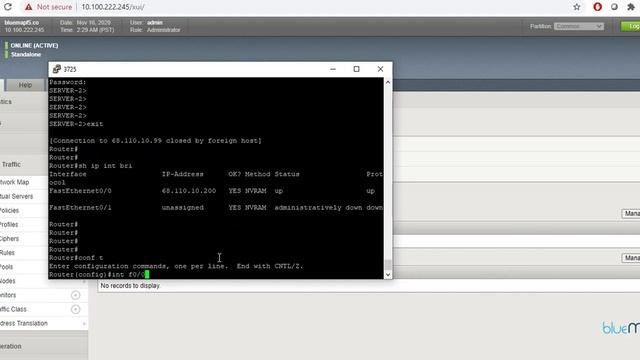Open Network Map in sidebar

click(x=15, y=182)
